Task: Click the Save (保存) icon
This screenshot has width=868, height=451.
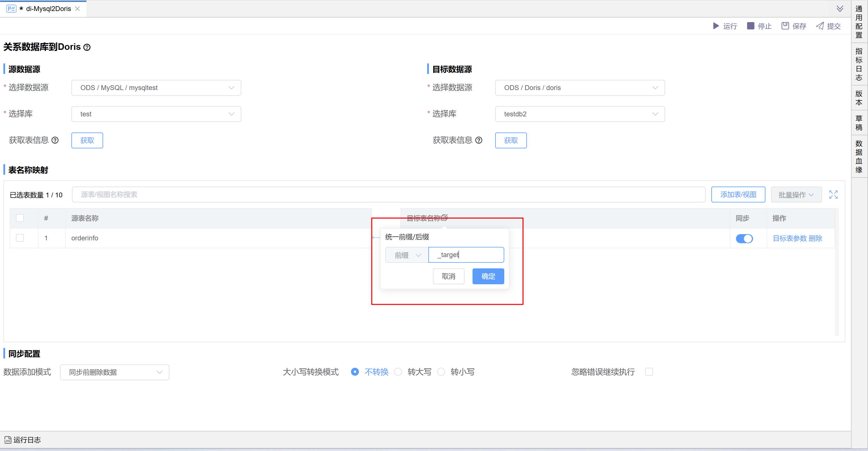Action: (x=785, y=26)
